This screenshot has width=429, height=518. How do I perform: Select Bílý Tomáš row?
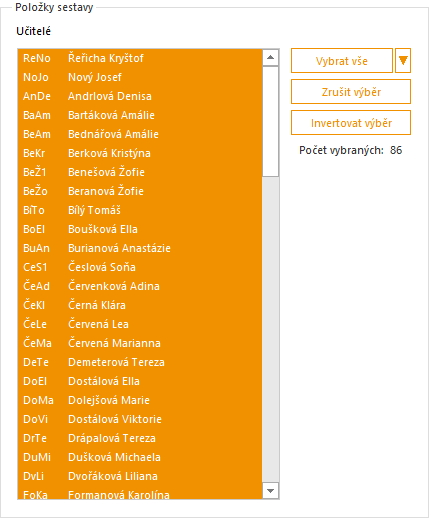pyautogui.click(x=140, y=210)
